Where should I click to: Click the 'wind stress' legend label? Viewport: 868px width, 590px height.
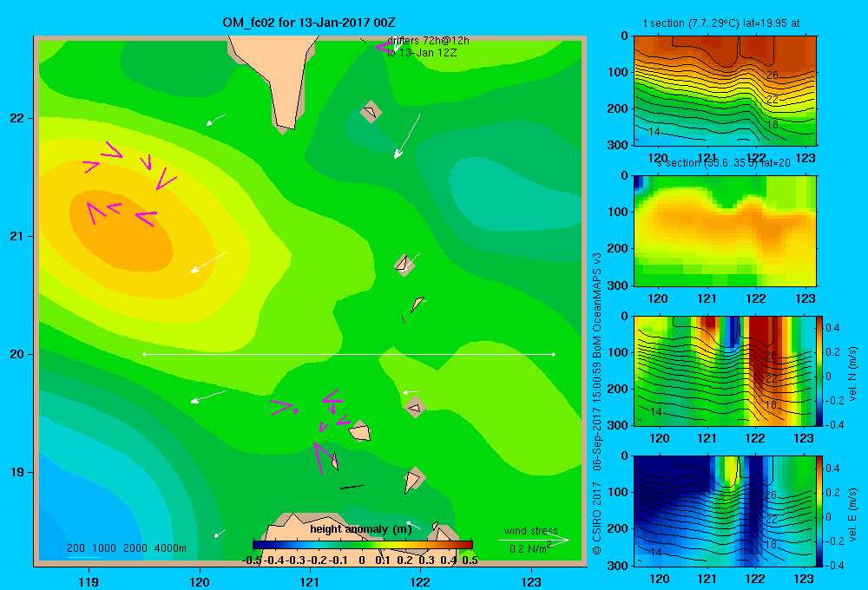[x=531, y=531]
